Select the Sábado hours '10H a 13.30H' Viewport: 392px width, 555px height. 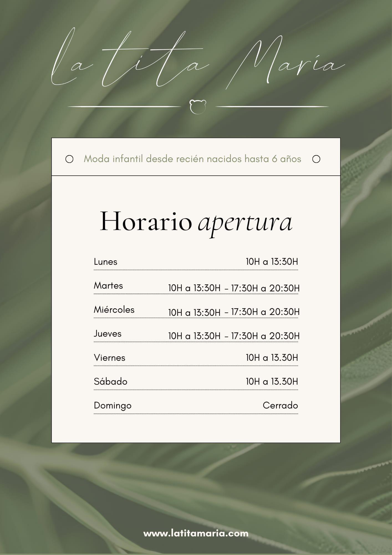[272, 382]
